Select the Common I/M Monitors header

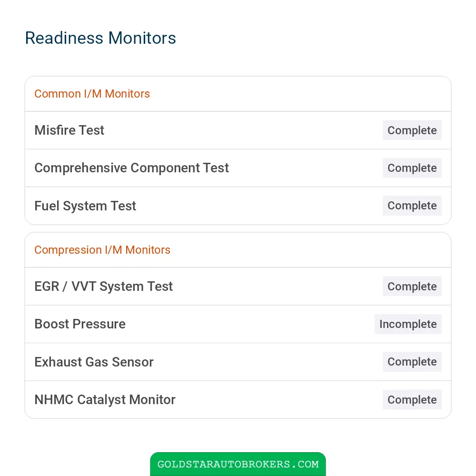[238, 94]
